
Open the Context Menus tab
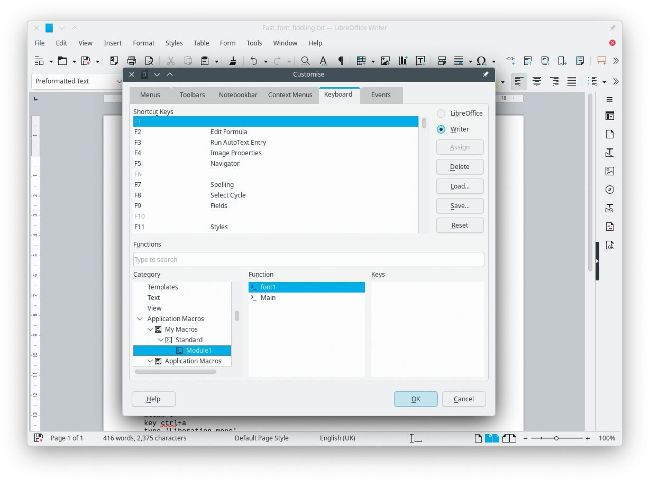290,95
